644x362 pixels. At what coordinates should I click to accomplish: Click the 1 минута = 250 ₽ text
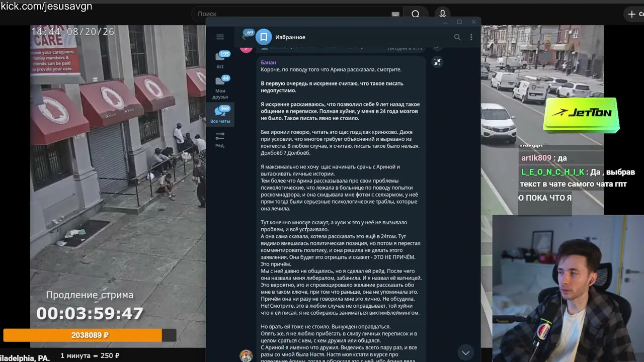90,355
